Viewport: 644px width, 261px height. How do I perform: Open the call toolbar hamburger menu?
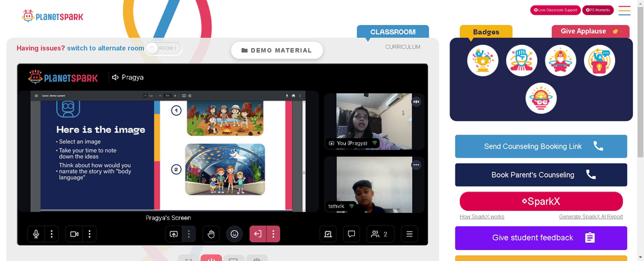tap(409, 234)
